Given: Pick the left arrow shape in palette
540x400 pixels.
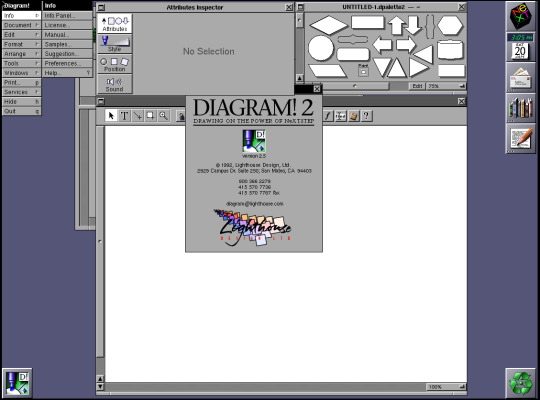Looking at the screenshot, I should coord(382,45).
